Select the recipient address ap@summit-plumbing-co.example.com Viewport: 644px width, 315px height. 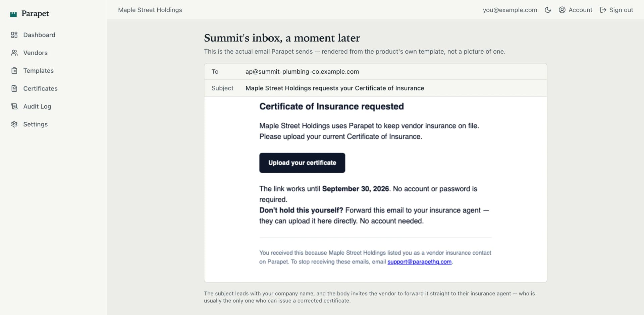(302, 72)
